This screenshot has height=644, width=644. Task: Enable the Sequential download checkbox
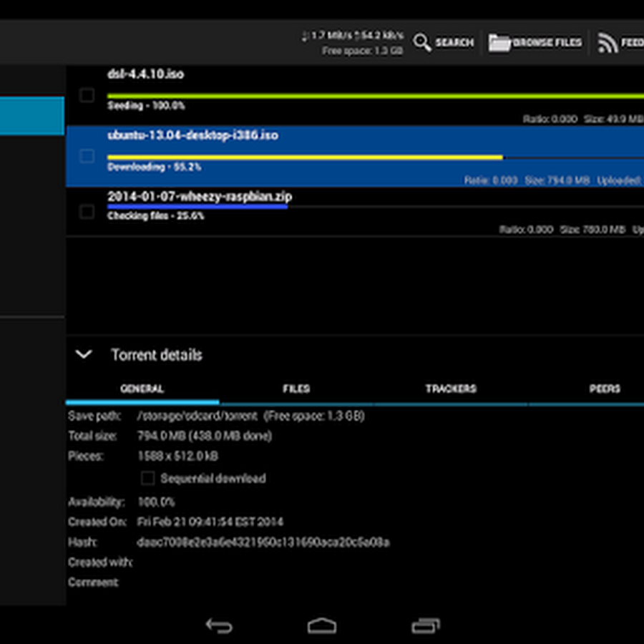[x=147, y=478]
